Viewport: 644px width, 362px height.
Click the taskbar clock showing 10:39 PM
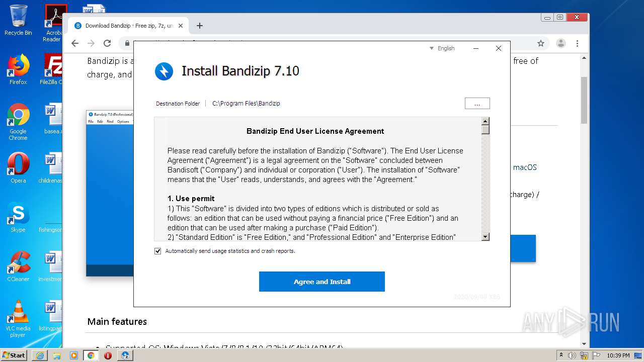tap(618, 355)
